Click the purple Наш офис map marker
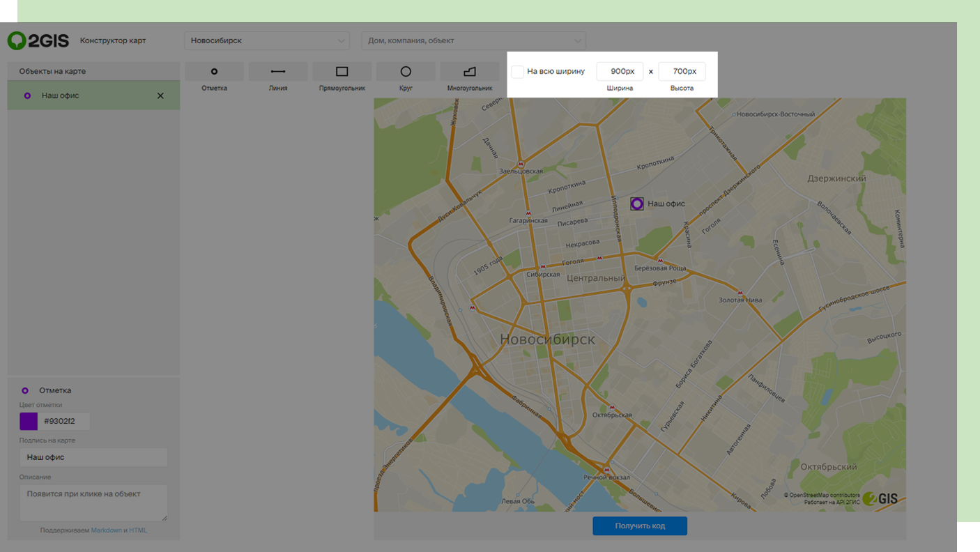 636,204
